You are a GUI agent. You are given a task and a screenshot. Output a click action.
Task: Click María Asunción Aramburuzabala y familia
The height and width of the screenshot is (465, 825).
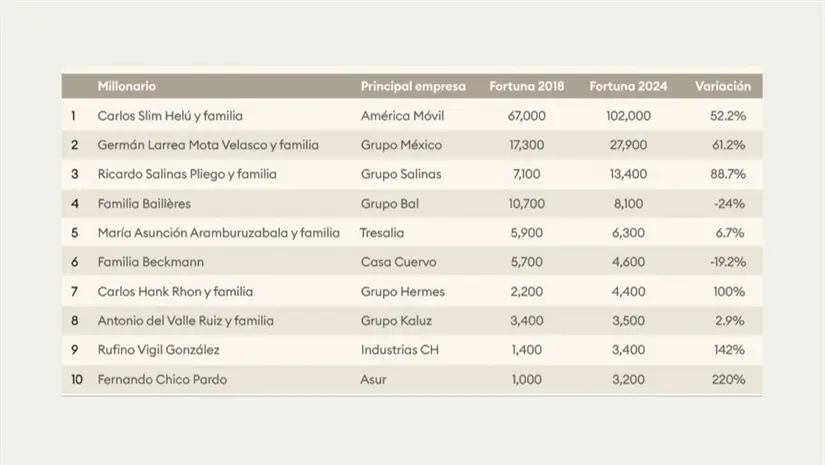219,233
